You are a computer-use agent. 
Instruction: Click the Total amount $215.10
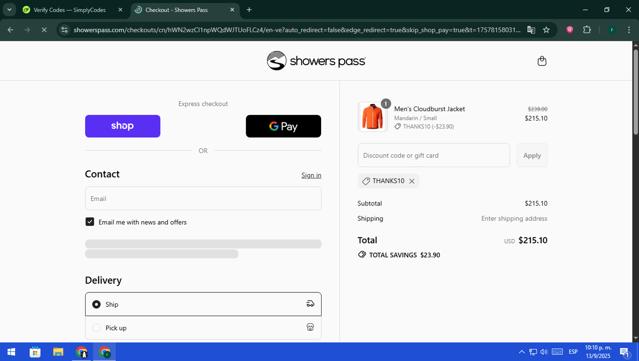click(x=533, y=240)
